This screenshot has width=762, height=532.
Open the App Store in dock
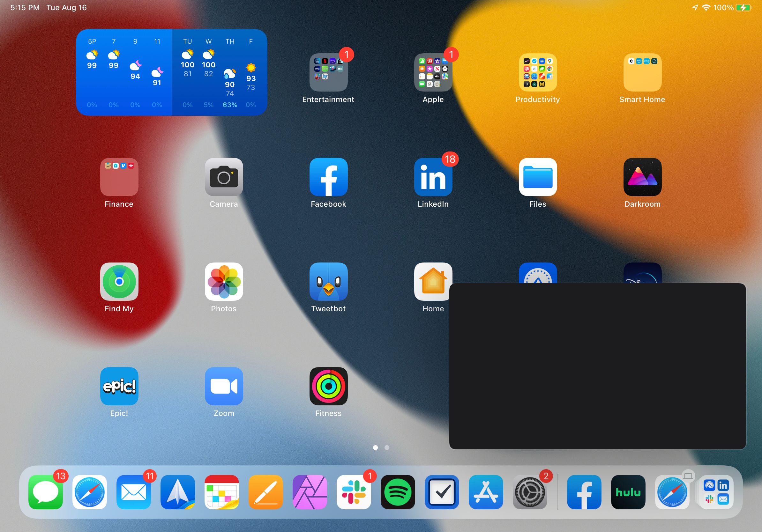coord(486,492)
